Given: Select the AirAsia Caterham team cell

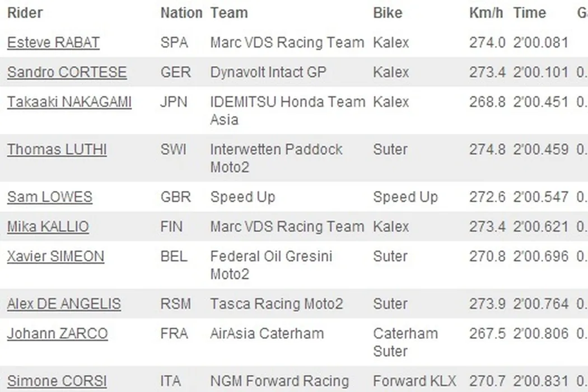Looking at the screenshot, I should [267, 334].
